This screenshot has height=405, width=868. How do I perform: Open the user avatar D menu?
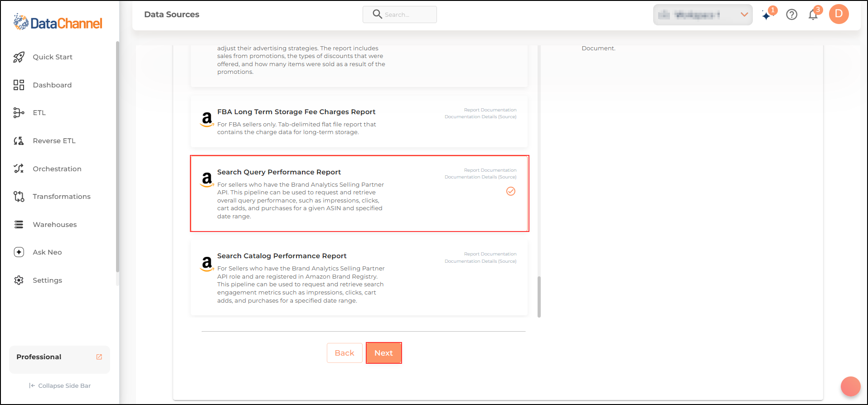[x=839, y=14]
